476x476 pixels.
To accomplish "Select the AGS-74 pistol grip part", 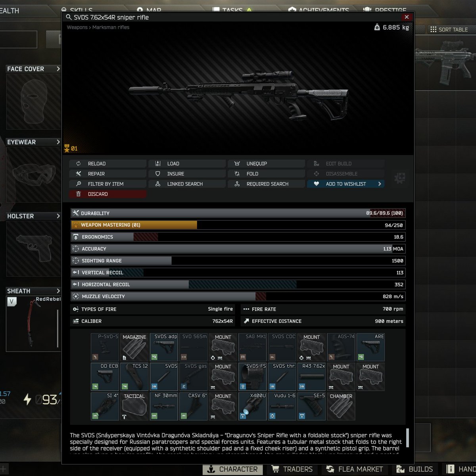I will pos(341,347).
